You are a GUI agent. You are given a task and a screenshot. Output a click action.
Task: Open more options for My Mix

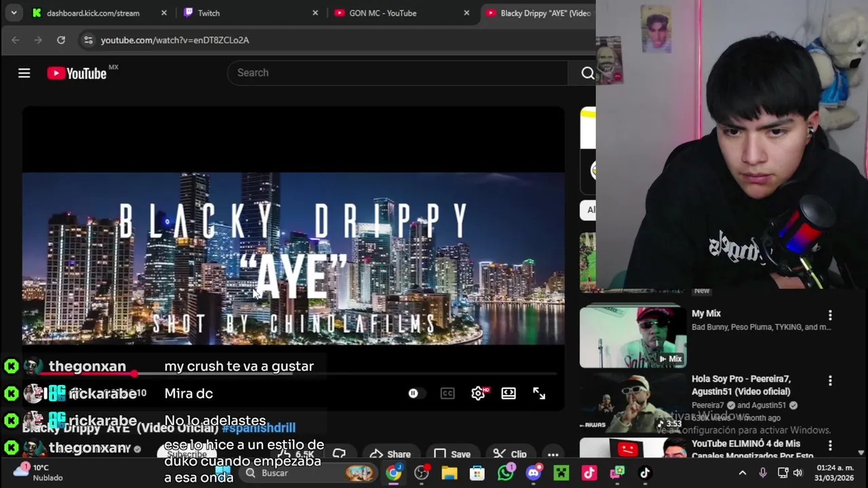(830, 315)
